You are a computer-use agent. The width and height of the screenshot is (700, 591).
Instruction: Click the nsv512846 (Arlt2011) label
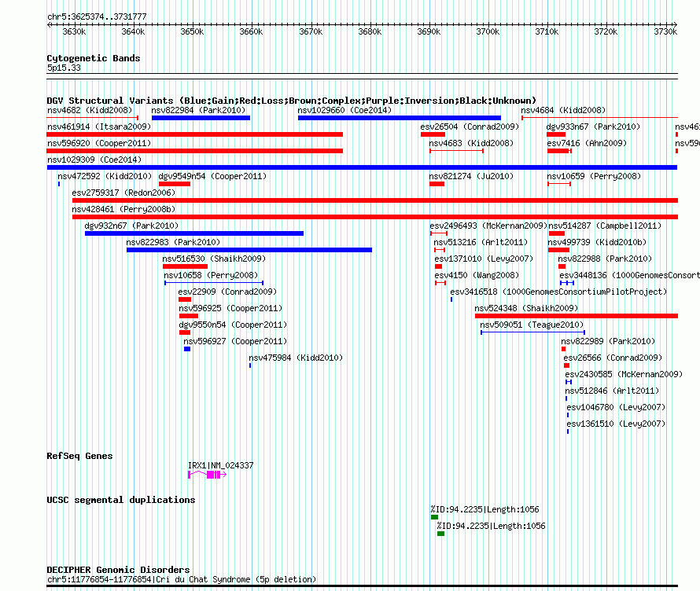click(x=612, y=391)
